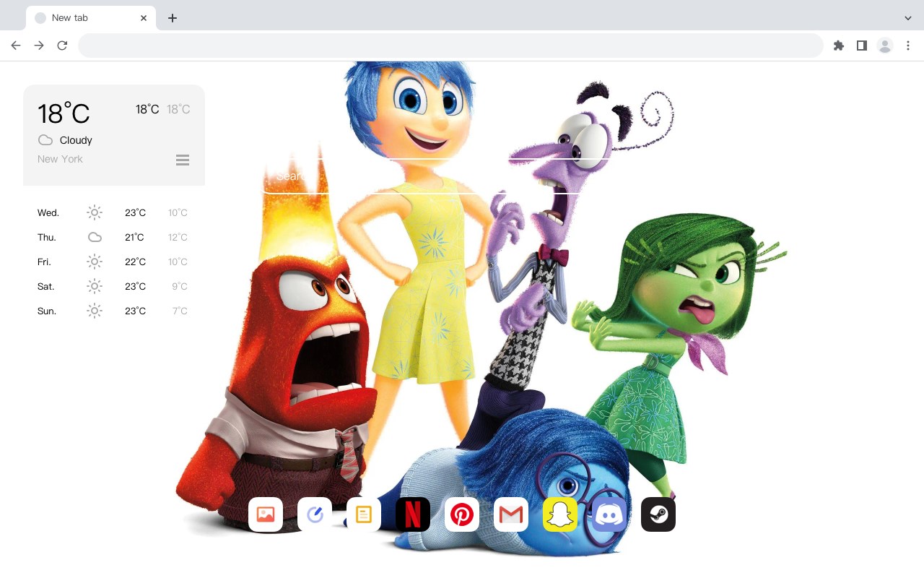Image resolution: width=924 pixels, height=578 pixels.
Task: Click Friday's 22°C high temperature
Action: point(135,262)
